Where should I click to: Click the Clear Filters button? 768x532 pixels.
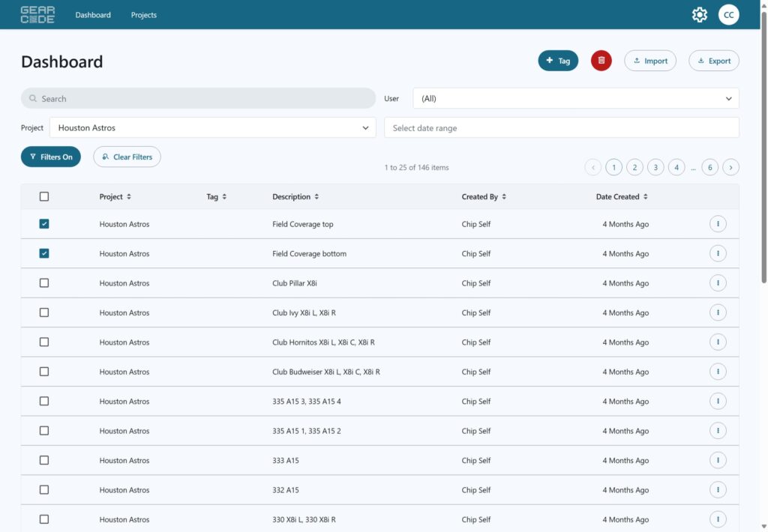[127, 157]
